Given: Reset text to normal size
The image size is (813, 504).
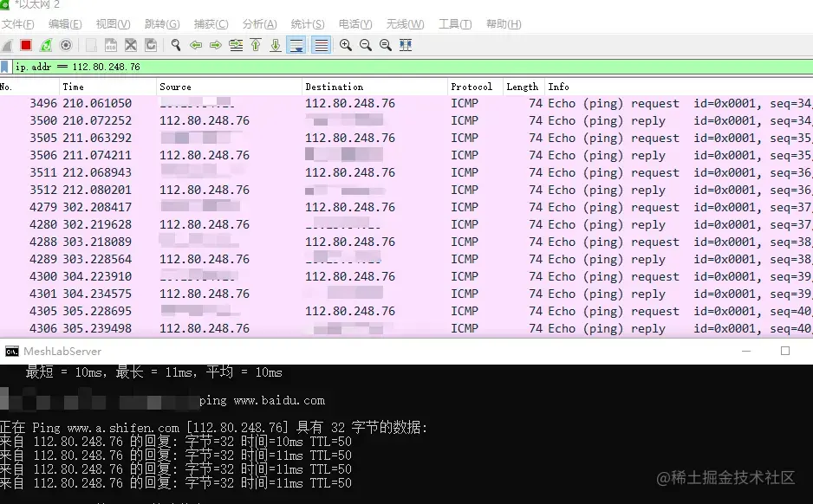Looking at the screenshot, I should 386,46.
